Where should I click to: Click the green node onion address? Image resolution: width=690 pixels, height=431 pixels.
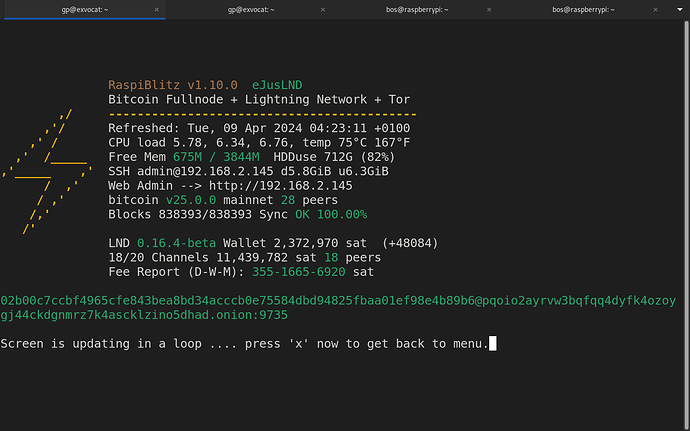(340, 308)
